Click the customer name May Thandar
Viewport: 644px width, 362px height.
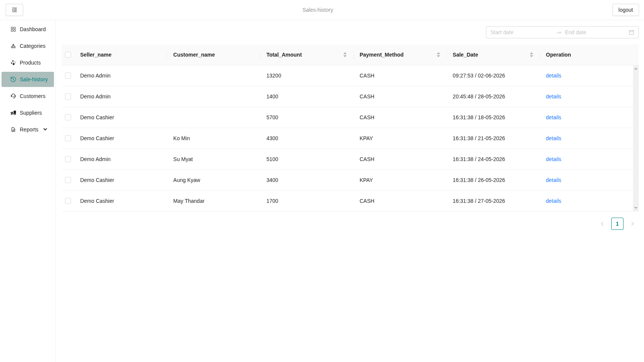tap(189, 201)
